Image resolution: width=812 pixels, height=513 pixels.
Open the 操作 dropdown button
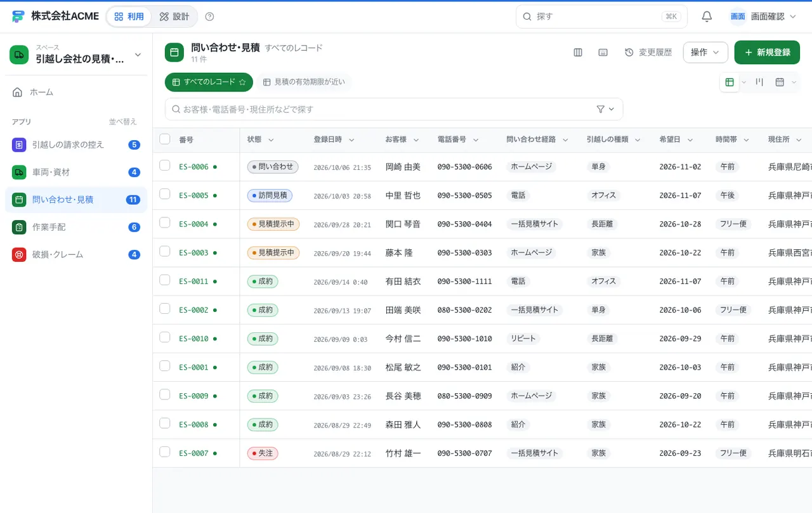[705, 53]
